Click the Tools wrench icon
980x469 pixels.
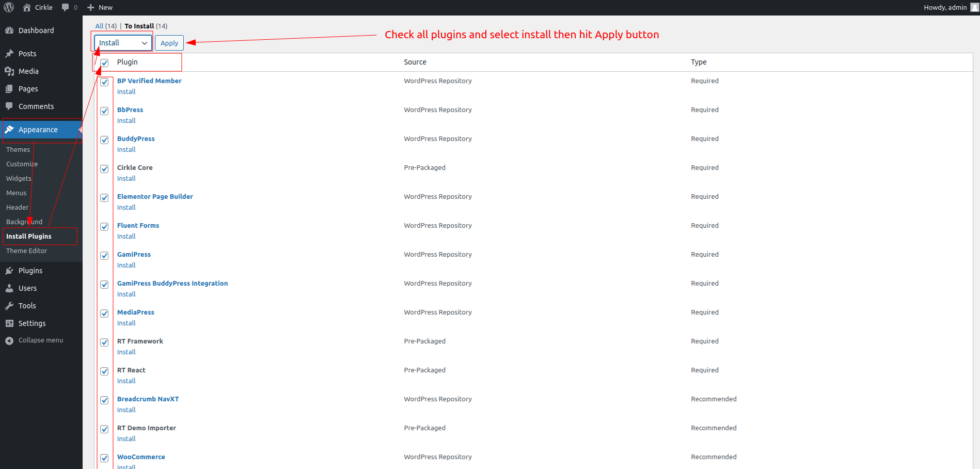9,306
